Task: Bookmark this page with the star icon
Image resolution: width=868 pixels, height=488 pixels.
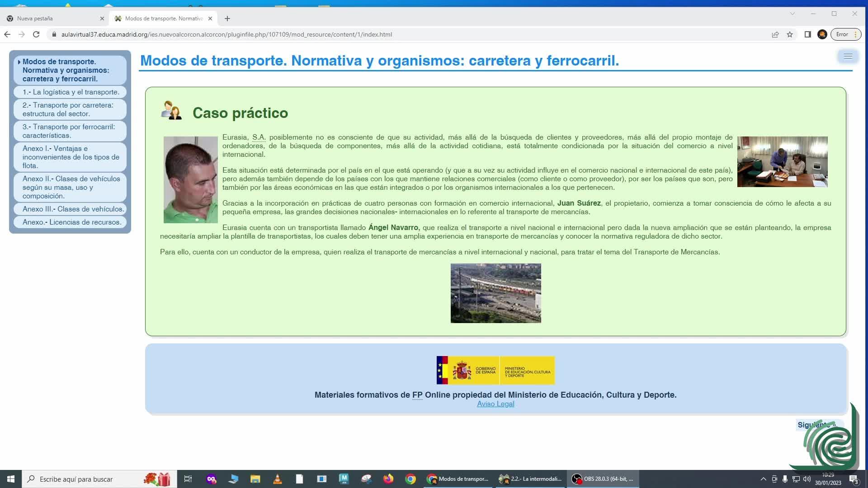Action: click(x=790, y=34)
